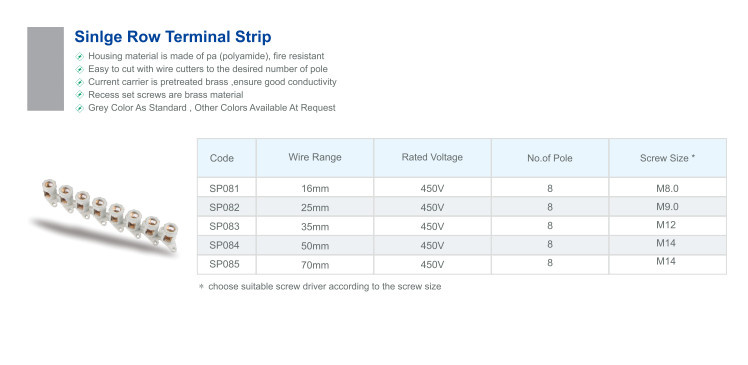Image resolution: width=748 pixels, height=365 pixels.
Task: Click the check icon beside Easy to cut
Action: point(80,69)
